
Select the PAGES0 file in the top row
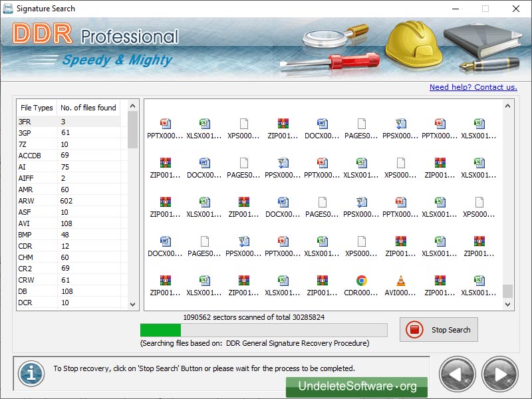pyautogui.click(x=361, y=129)
